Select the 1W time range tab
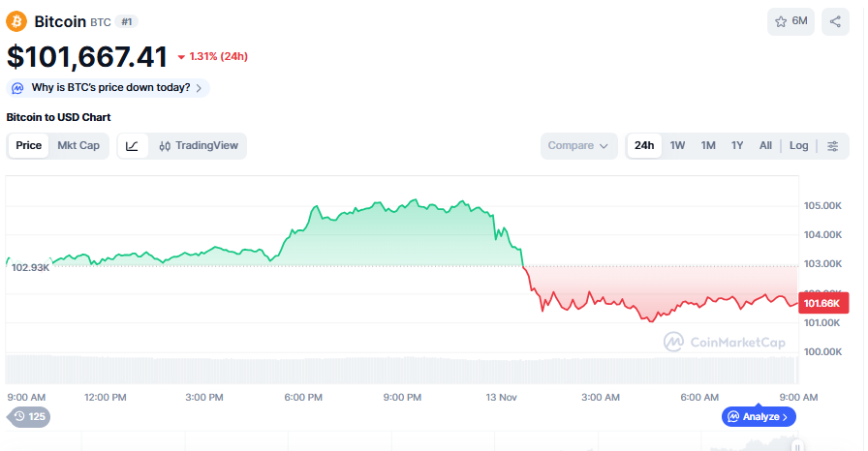 click(677, 146)
